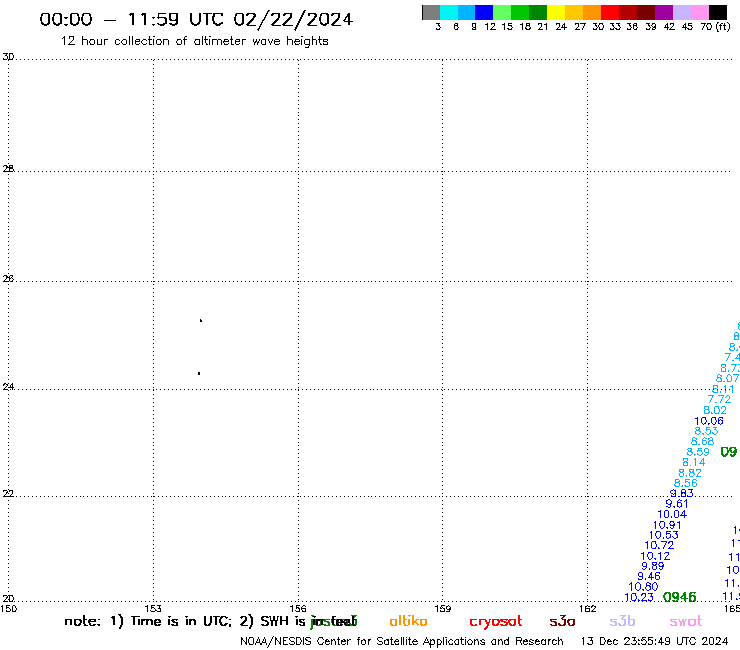The height and width of the screenshot is (650, 740).
Task: Click the '70 (ft)' legend label
Action: click(715, 27)
